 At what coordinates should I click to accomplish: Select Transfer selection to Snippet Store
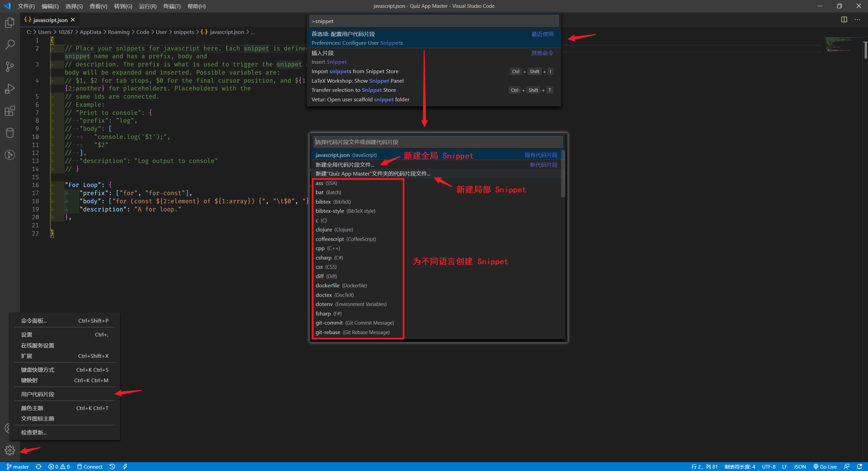434,90
